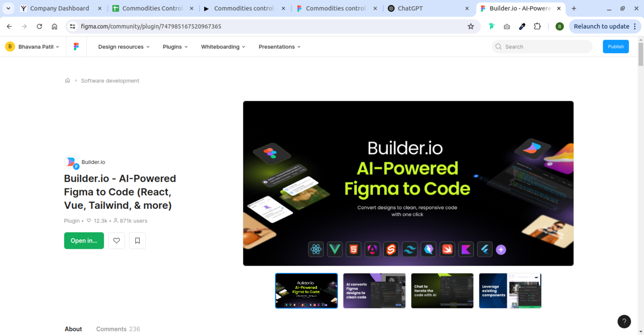Switch to the Company Dashboard tab
This screenshot has height=335, width=644.
point(60,8)
